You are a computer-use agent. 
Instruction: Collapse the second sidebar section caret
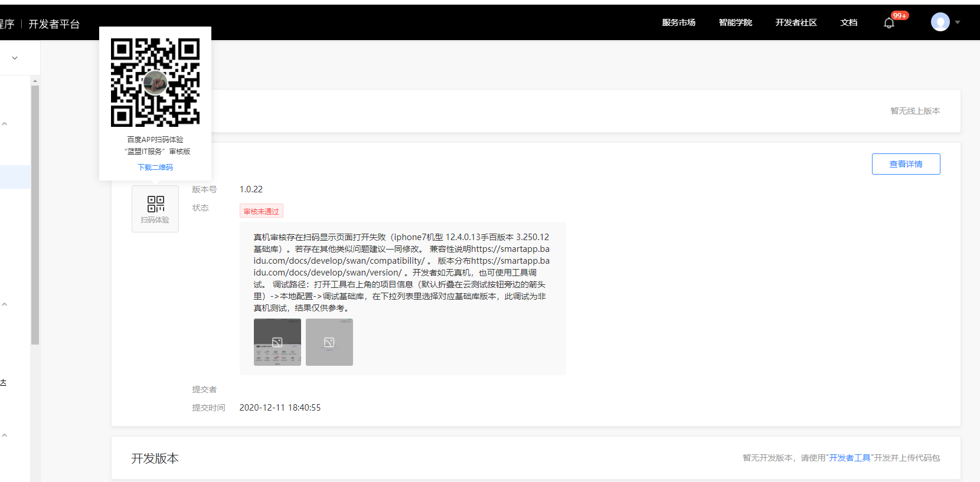(5, 304)
